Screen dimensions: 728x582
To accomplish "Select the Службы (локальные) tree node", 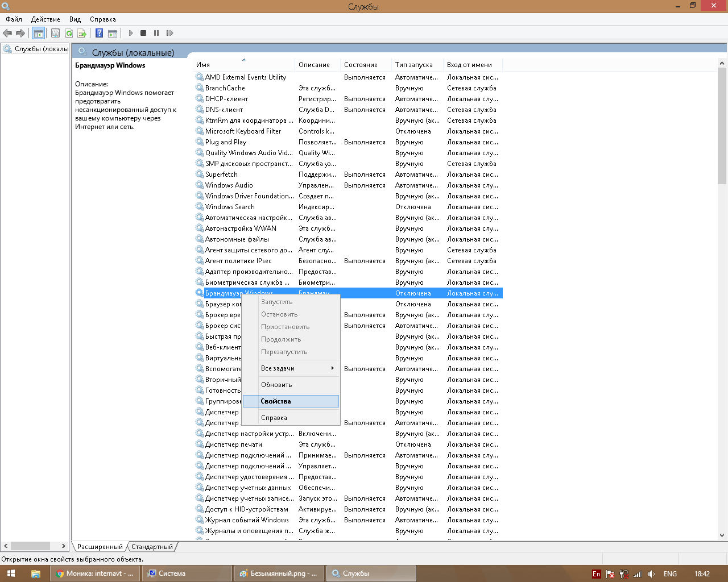I will [x=36, y=49].
